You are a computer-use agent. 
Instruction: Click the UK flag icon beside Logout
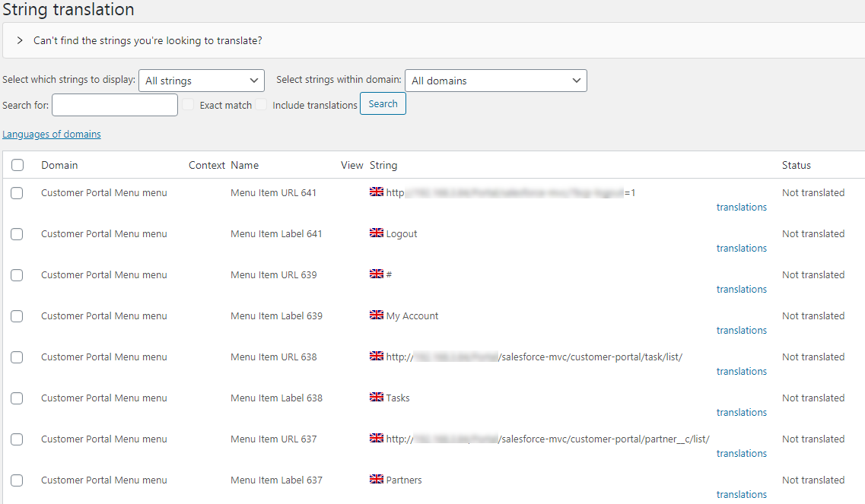[x=376, y=233]
